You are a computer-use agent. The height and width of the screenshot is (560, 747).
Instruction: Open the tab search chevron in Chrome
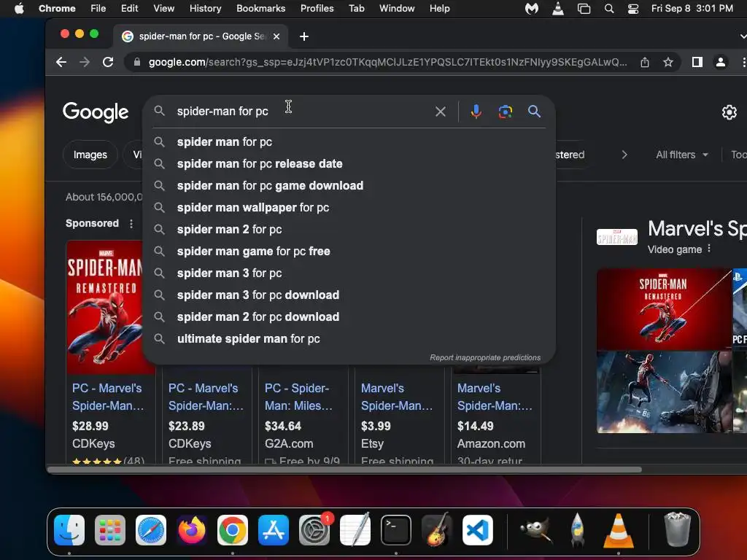[x=742, y=36]
